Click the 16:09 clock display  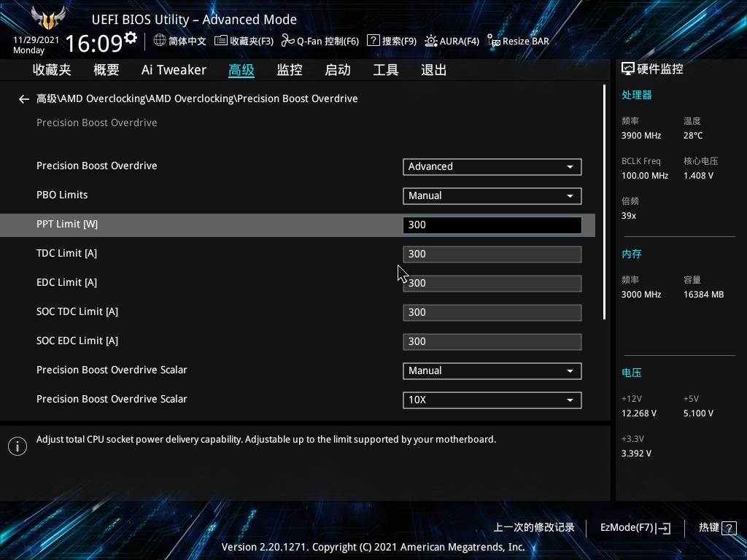click(x=94, y=43)
